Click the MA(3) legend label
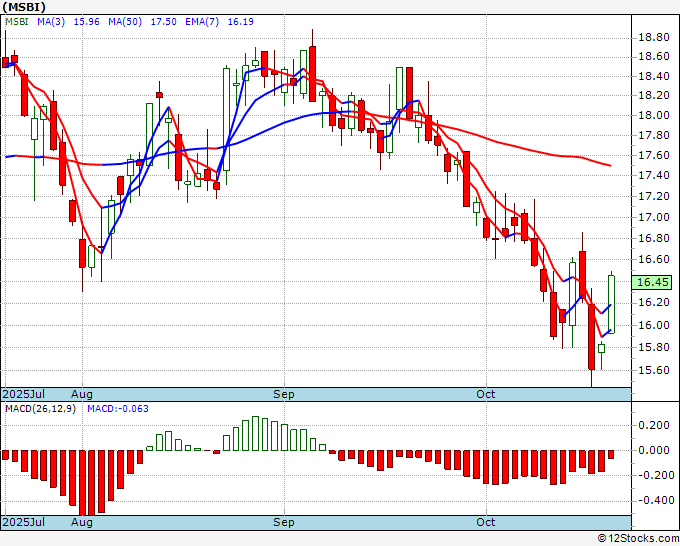Viewport: 680px width, 546px height. coord(51,22)
